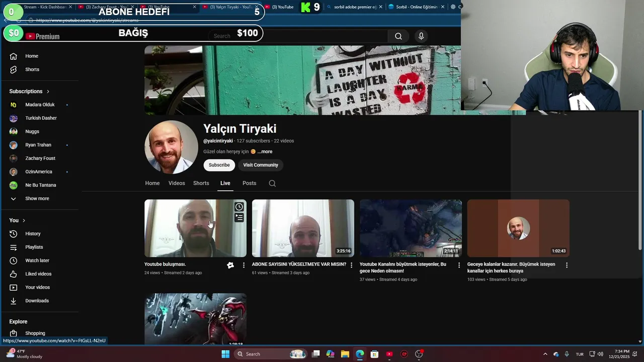Image resolution: width=644 pixels, height=362 pixels.
Task: Open the 1:02:43 stream thumbnail
Action: point(518,228)
